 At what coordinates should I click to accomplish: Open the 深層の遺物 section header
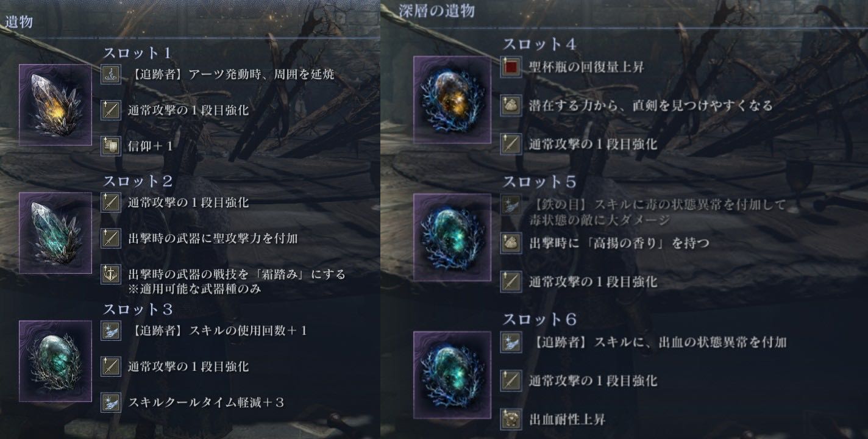436,10
